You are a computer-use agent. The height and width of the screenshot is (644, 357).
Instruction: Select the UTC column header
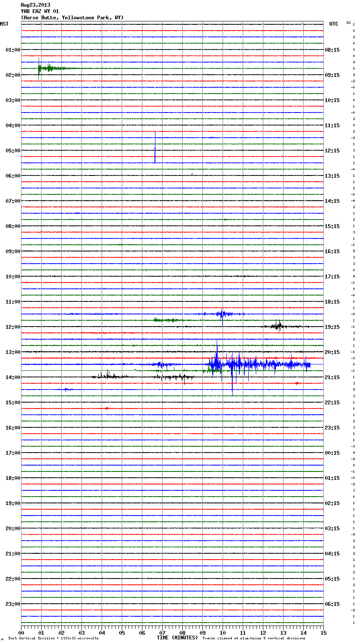click(334, 24)
